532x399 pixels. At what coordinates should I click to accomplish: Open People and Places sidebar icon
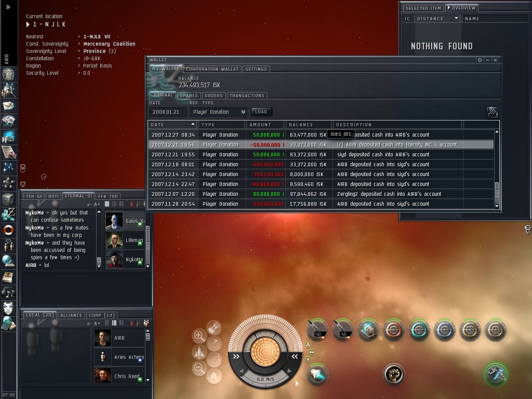[x=8, y=90]
